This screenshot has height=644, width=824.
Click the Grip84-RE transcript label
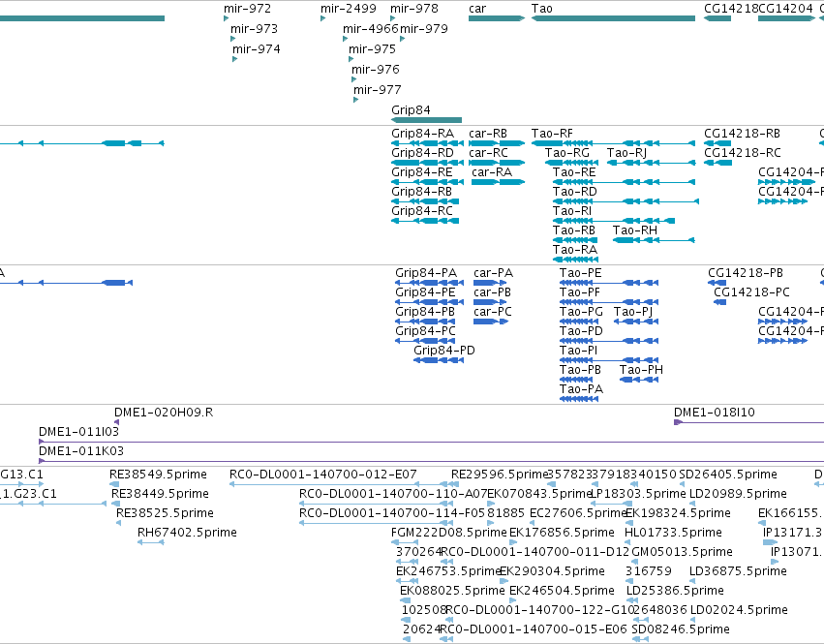click(422, 172)
